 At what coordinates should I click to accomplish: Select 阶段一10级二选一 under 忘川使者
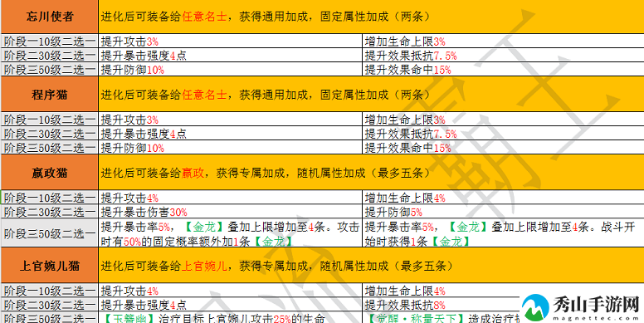pos(50,42)
